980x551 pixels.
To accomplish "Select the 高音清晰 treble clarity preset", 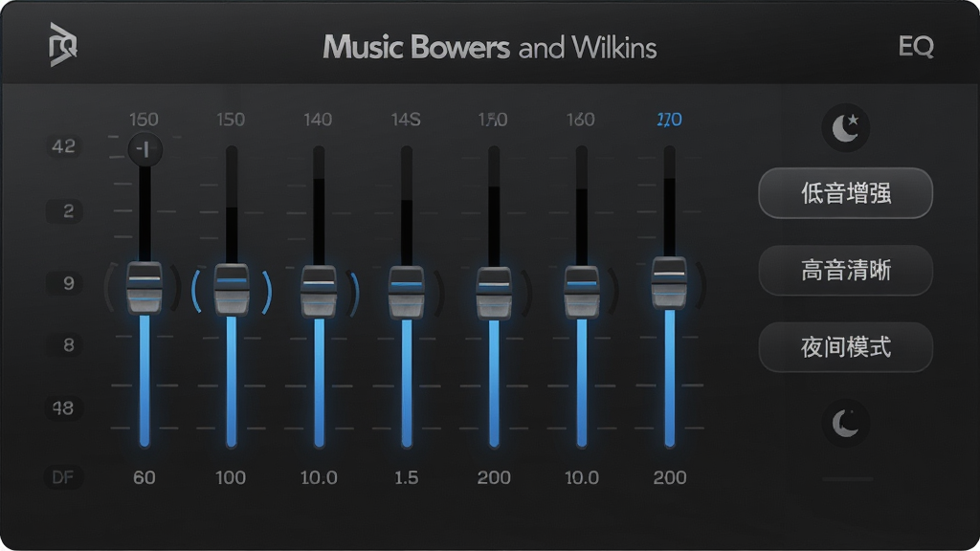I will (846, 271).
